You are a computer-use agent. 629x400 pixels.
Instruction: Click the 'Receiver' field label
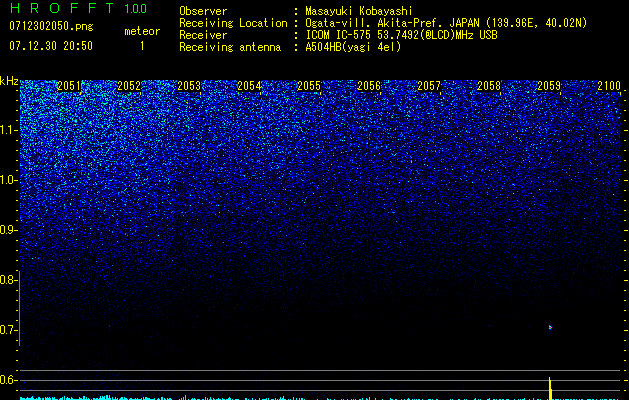[x=203, y=35]
